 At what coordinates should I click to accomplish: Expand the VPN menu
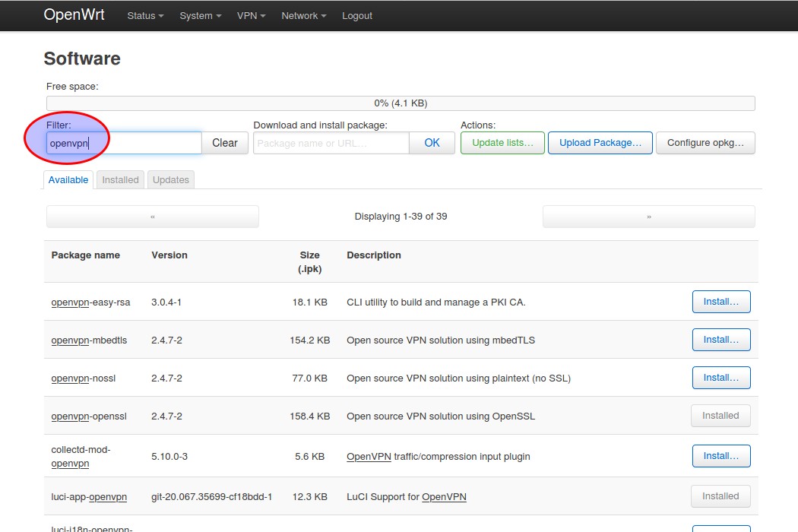251,16
